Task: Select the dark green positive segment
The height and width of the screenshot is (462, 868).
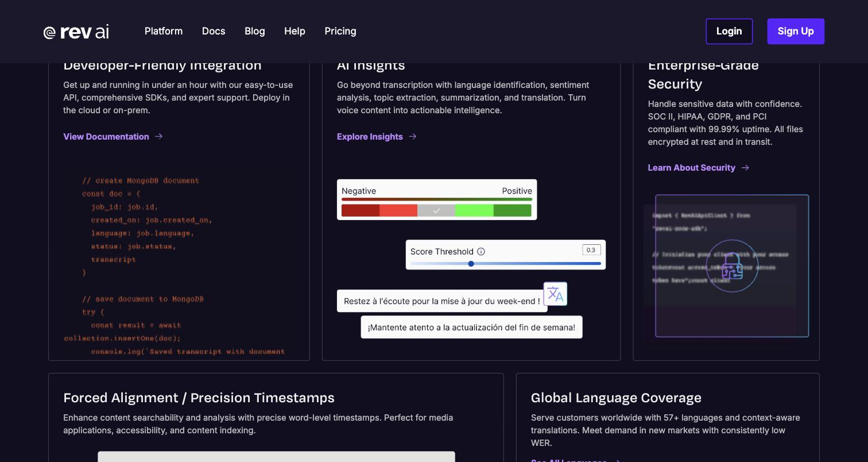Action: (512, 210)
